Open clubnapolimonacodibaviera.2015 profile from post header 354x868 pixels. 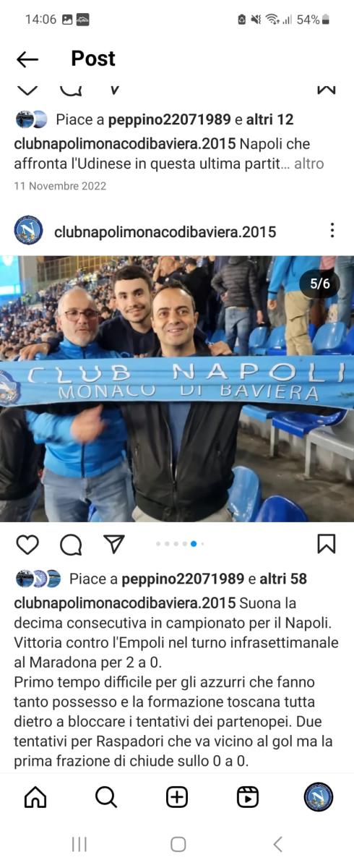165,231
